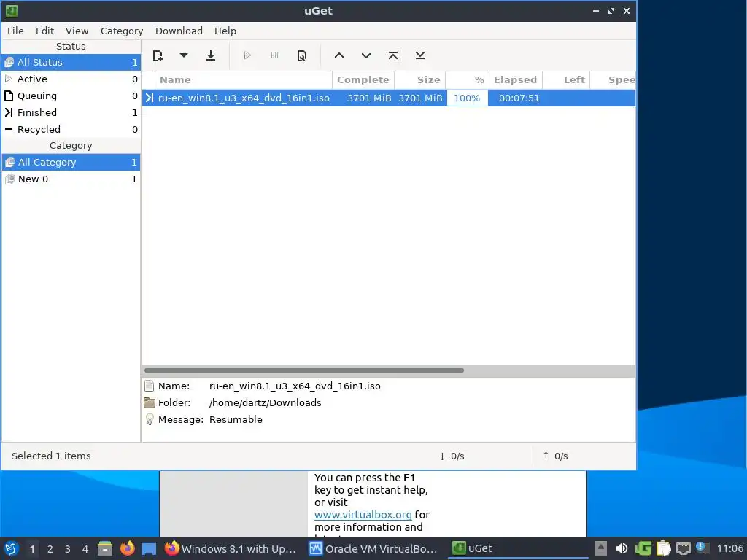Viewport: 747px width, 560px height.
Task: Click the file icon beside Name label
Action: click(150, 386)
